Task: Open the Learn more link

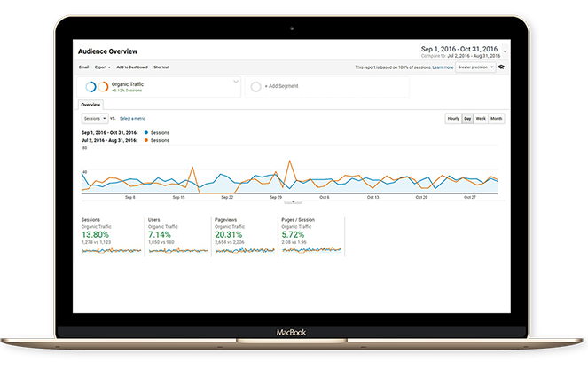Action: coord(443,67)
